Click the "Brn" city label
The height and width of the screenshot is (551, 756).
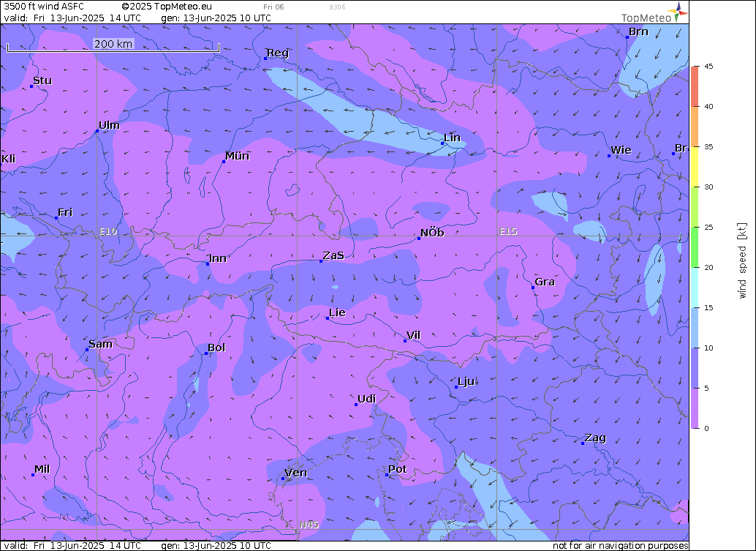coord(639,31)
